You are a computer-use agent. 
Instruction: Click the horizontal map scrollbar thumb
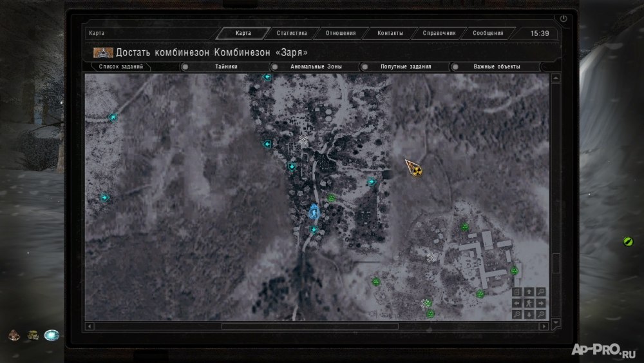[x=310, y=326]
